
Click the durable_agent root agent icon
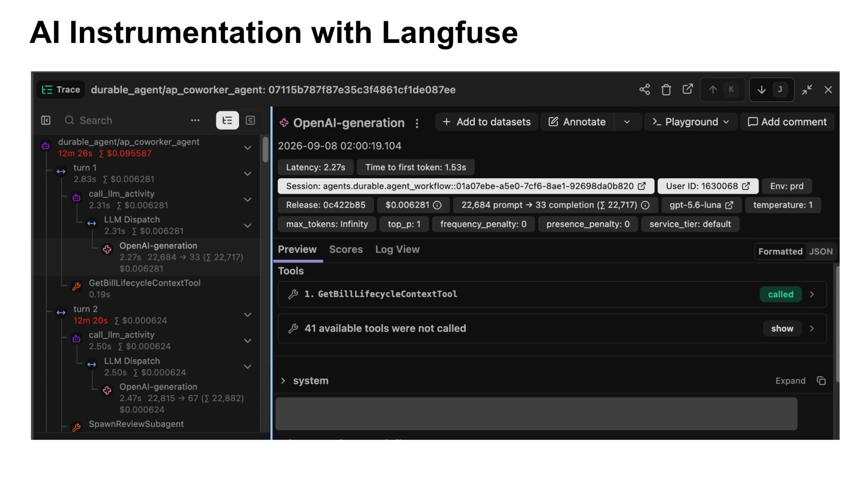[46, 145]
